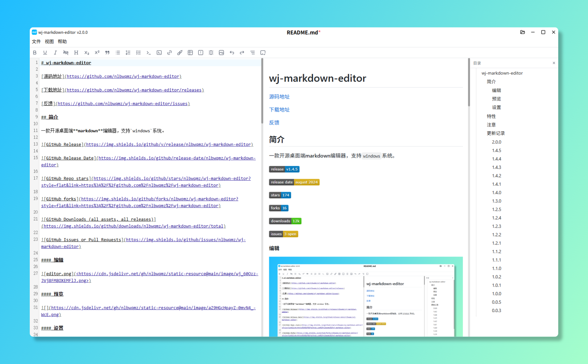The image size is (588, 364).
Task: Open the 视图 menu
Action: (49, 41)
